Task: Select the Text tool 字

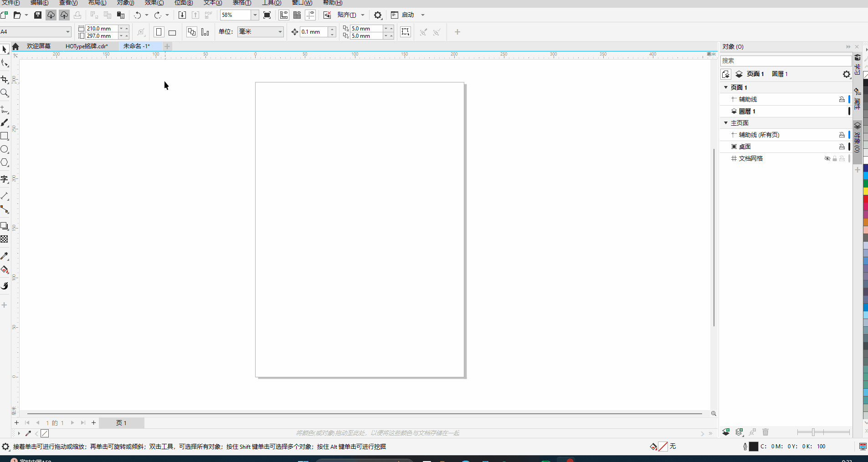Action: [5, 179]
